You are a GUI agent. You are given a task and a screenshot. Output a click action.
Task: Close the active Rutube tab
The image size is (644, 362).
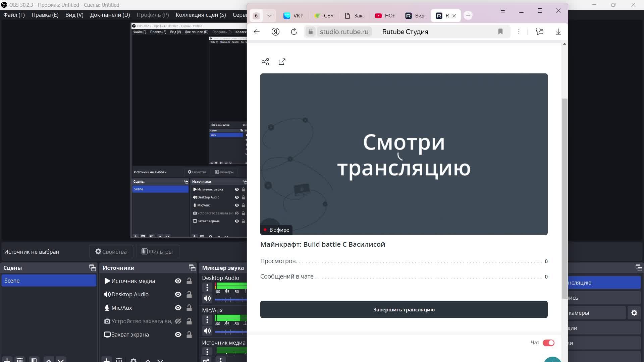pos(454,16)
